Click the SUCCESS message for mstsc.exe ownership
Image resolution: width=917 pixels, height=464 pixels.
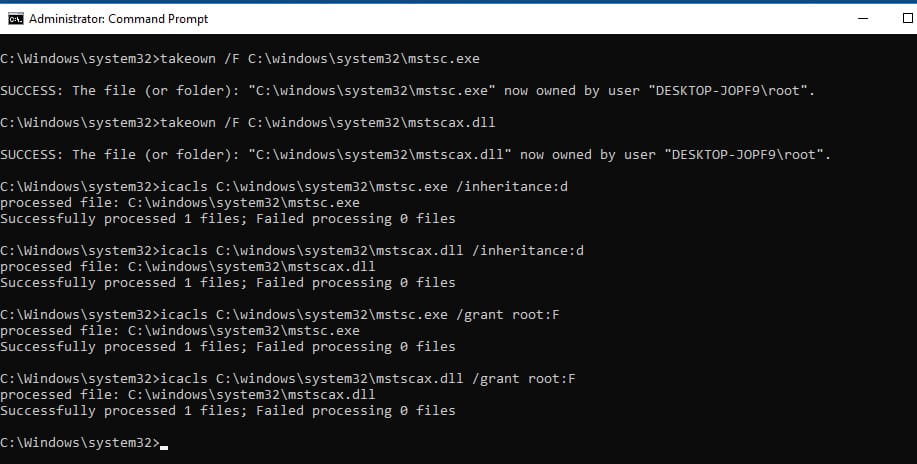tap(408, 91)
